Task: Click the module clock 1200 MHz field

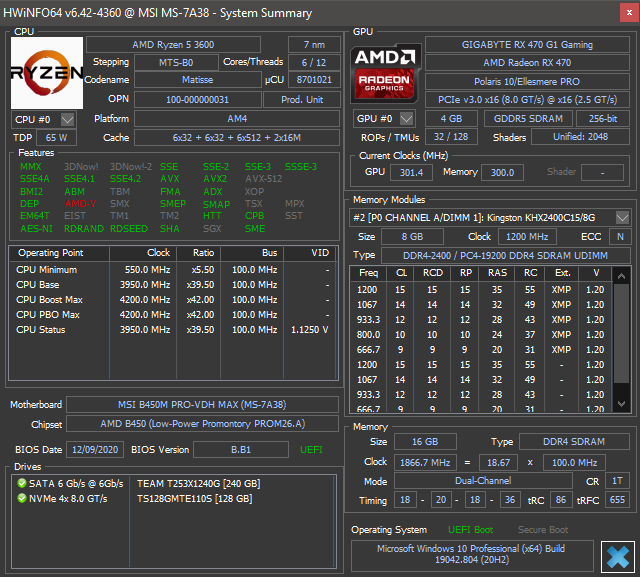Action: click(x=527, y=237)
